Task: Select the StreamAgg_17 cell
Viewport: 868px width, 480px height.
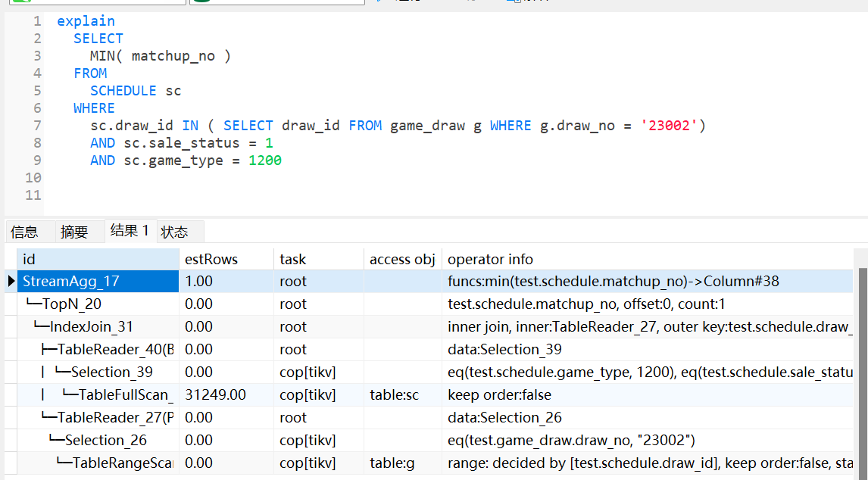Action: pos(97,282)
